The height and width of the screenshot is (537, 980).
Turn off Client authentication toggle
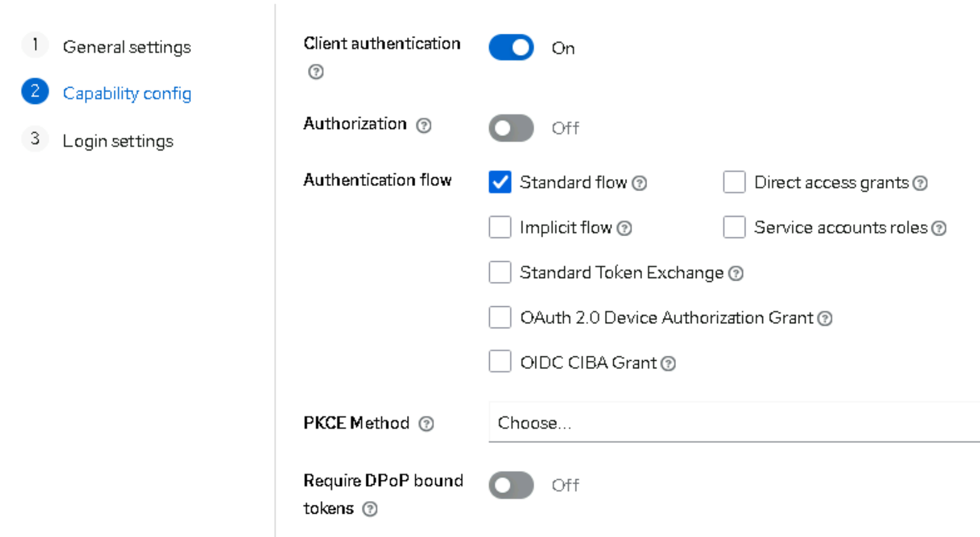coord(511,48)
